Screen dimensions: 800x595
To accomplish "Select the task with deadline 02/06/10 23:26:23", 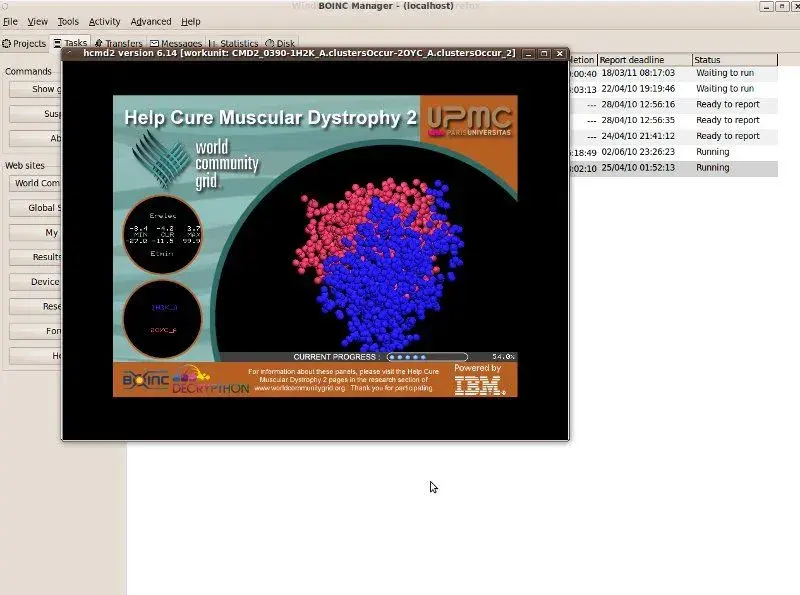I will 673,152.
